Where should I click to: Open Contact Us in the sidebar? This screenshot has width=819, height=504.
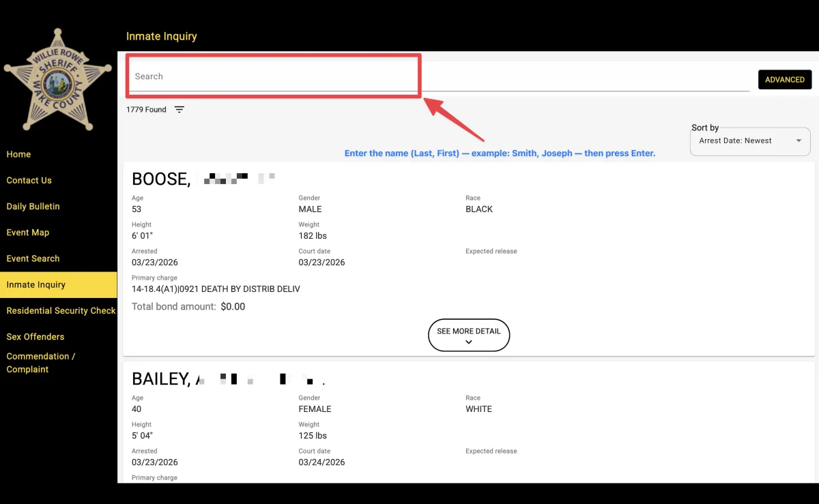(x=29, y=180)
